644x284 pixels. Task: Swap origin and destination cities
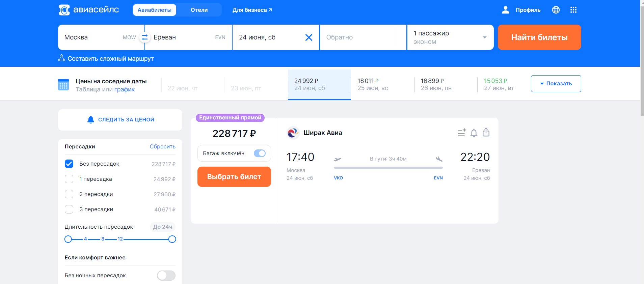click(x=145, y=37)
